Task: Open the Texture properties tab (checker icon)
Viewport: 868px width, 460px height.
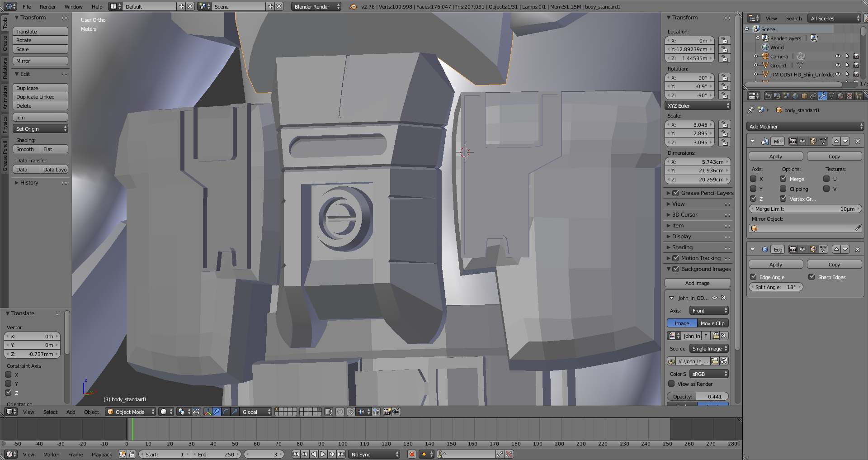Action: pos(849,96)
